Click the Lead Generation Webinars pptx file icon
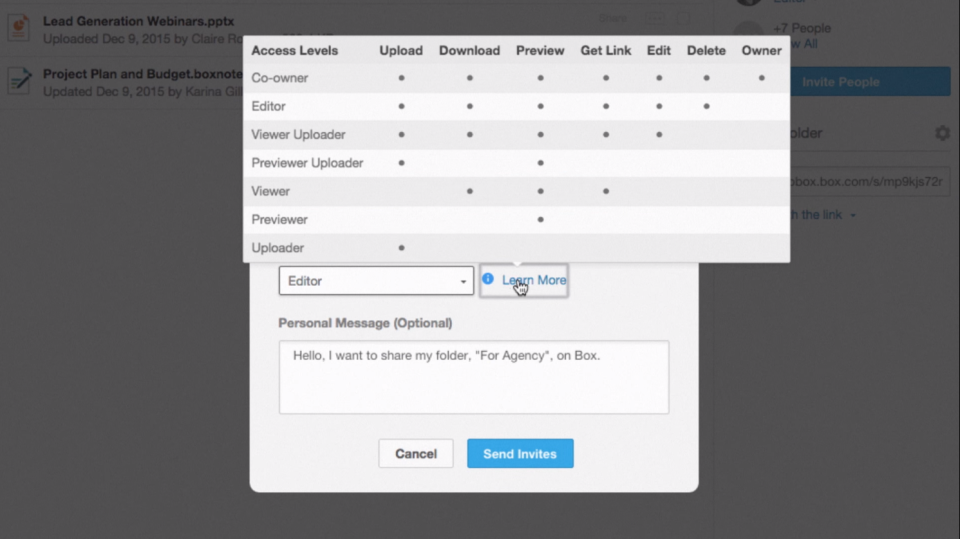 coord(19,29)
